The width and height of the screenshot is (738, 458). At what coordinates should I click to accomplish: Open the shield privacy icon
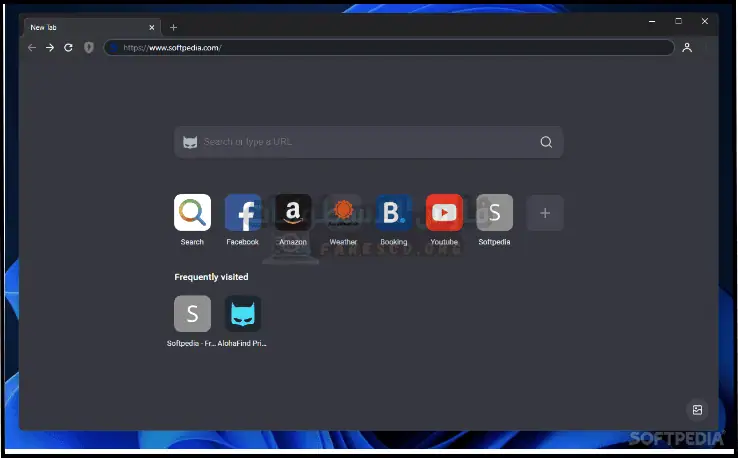pos(89,47)
